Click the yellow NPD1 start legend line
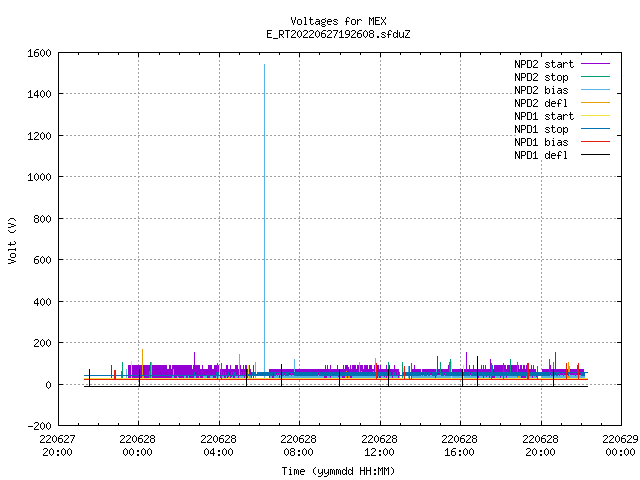This screenshot has width=640, height=480. click(x=595, y=116)
